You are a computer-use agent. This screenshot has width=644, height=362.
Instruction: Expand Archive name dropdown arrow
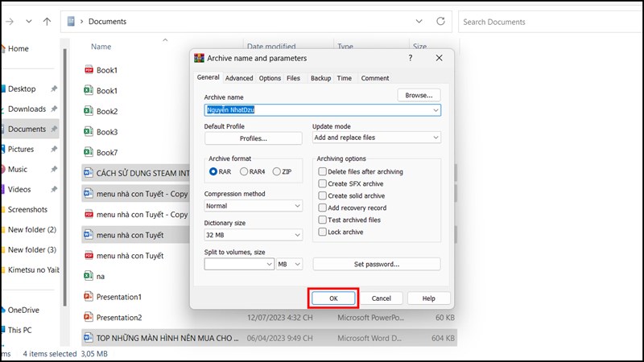[436, 110]
